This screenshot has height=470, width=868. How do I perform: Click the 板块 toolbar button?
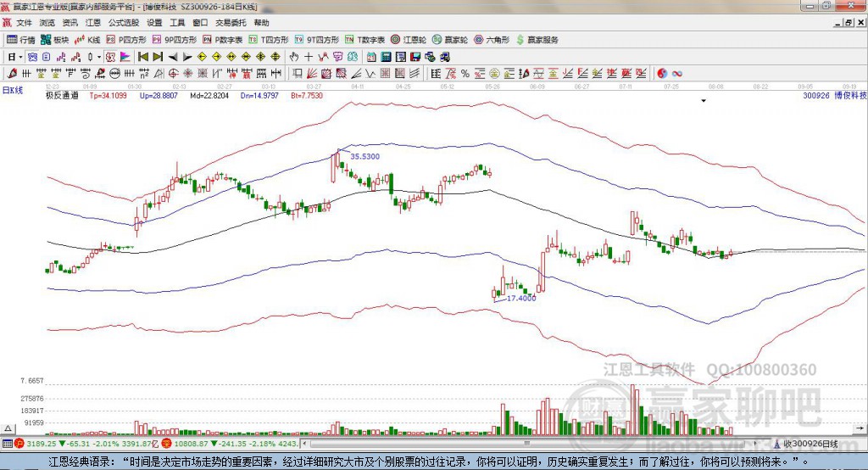click(x=55, y=40)
